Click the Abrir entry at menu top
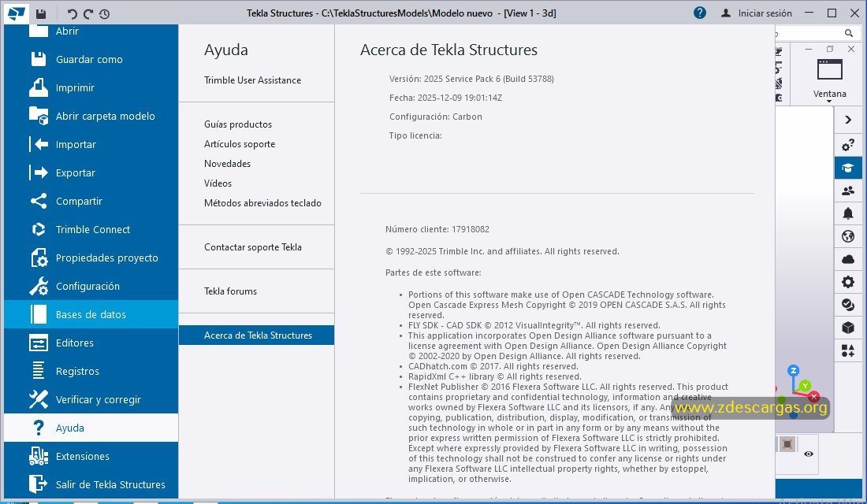Viewport: 867px width, 504px height. pyautogui.click(x=91, y=31)
